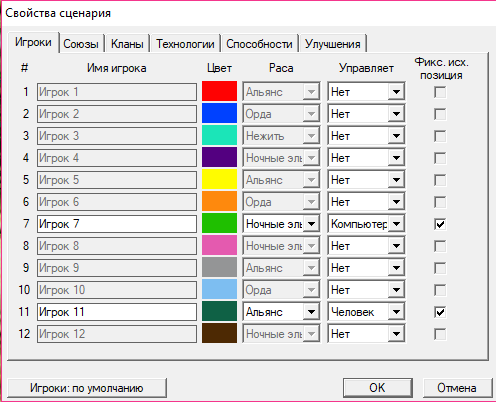496x402 pixels.
Task: Uncheck the fixed start position for Игрок 7
Action: (x=440, y=224)
